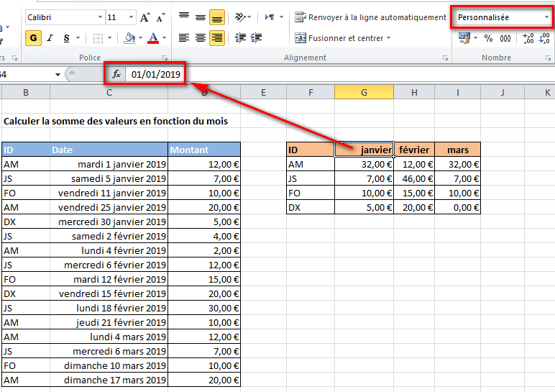Open the Police group dialog launcher

[x=165, y=58]
